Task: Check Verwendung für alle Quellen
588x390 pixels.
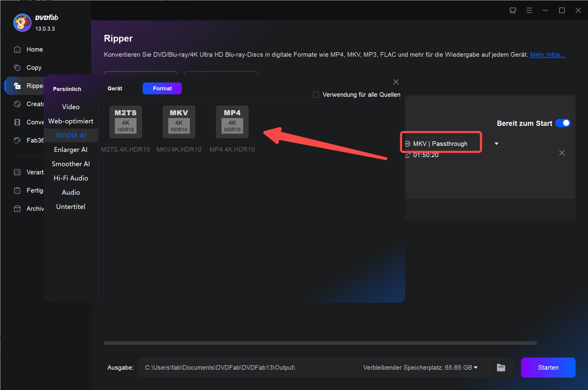Action: point(316,95)
